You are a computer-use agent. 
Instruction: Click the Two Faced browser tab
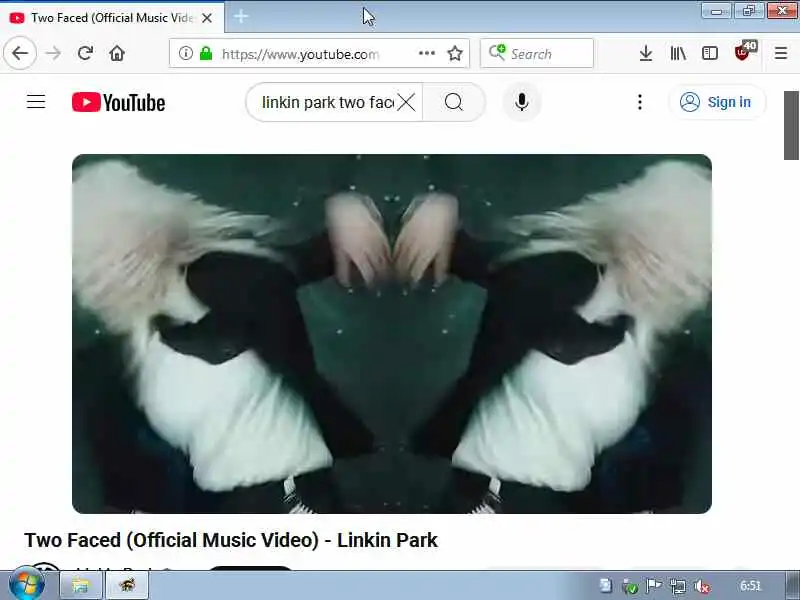click(112, 18)
